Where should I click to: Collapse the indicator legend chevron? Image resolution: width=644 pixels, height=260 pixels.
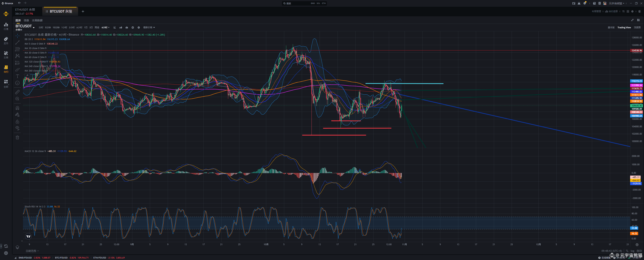pos(28,75)
